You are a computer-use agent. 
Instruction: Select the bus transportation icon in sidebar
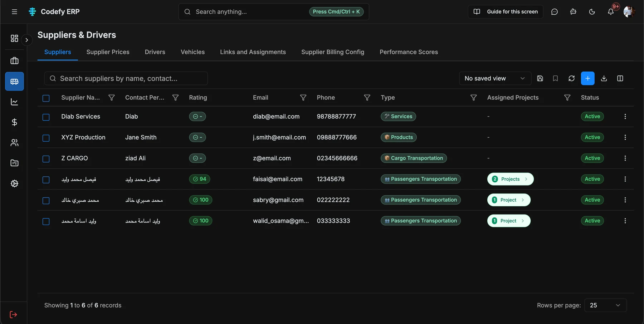[14, 82]
